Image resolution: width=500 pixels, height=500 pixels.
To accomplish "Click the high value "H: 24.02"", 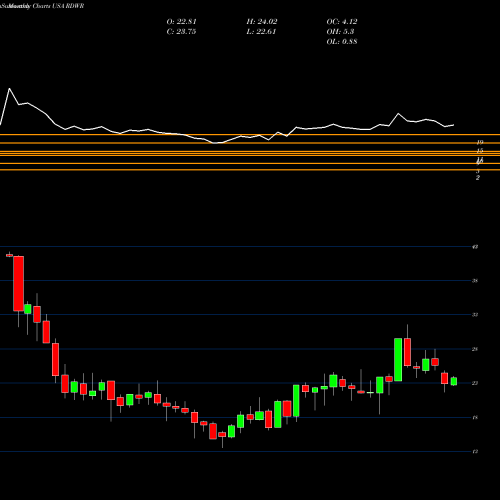I will [262, 22].
